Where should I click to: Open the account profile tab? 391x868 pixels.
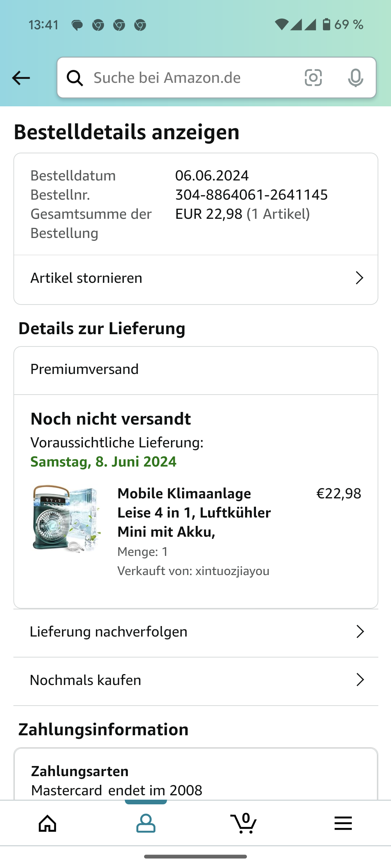pyautogui.click(x=146, y=823)
